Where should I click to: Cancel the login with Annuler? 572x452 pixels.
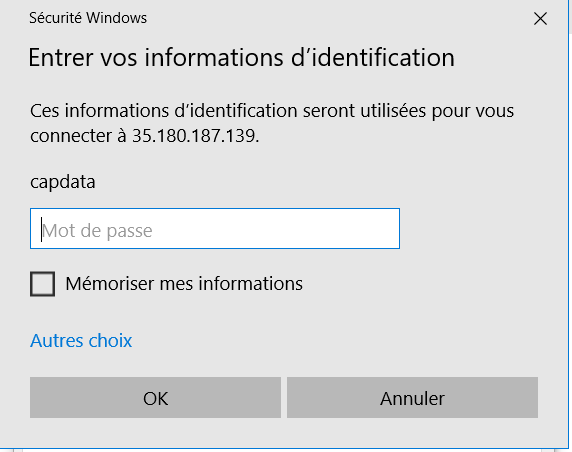click(x=412, y=398)
